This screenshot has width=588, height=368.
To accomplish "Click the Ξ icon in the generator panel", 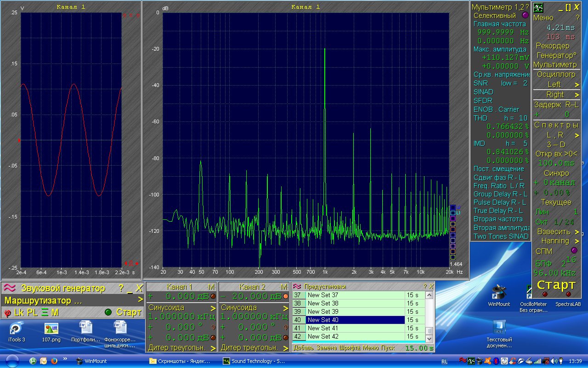I will tap(45, 312).
